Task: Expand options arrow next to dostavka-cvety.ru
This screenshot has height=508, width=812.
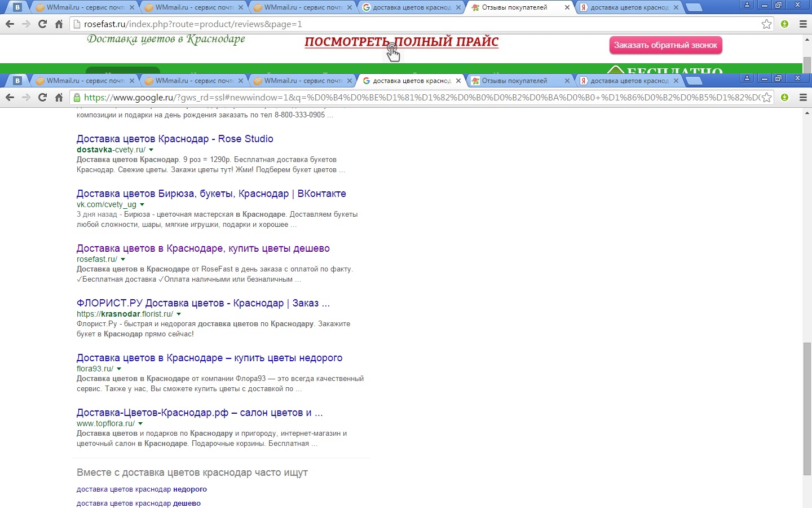Action: click(151, 150)
